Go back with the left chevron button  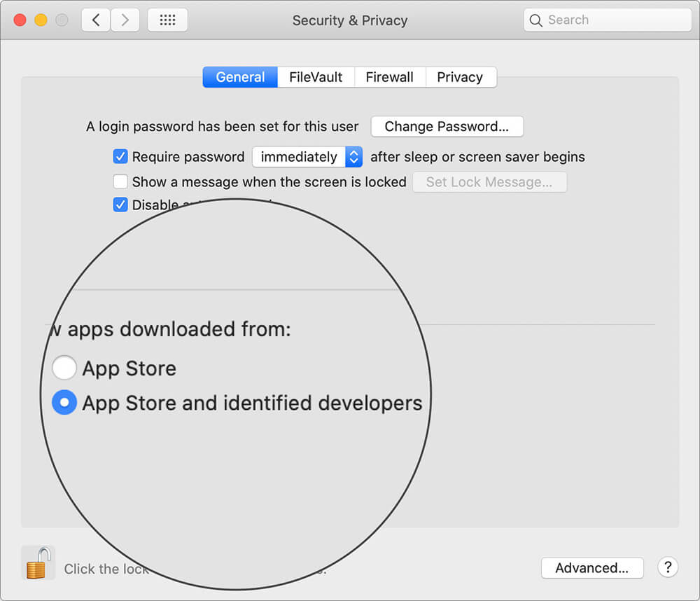point(95,20)
